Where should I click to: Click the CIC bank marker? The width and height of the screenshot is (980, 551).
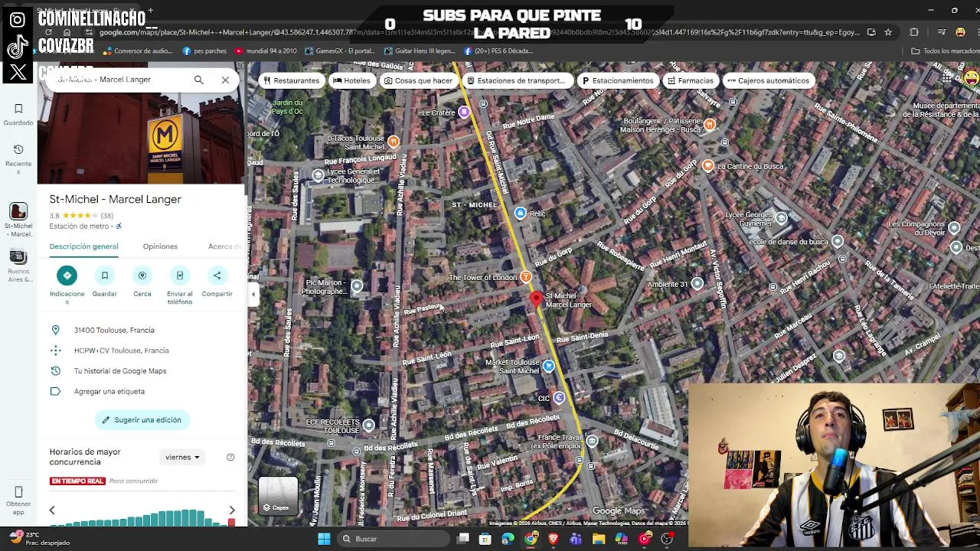pos(559,398)
